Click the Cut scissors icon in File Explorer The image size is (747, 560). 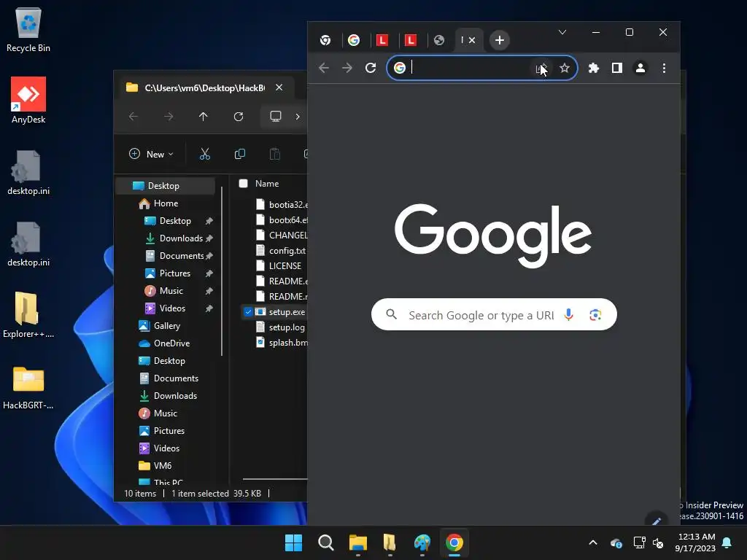coord(205,154)
